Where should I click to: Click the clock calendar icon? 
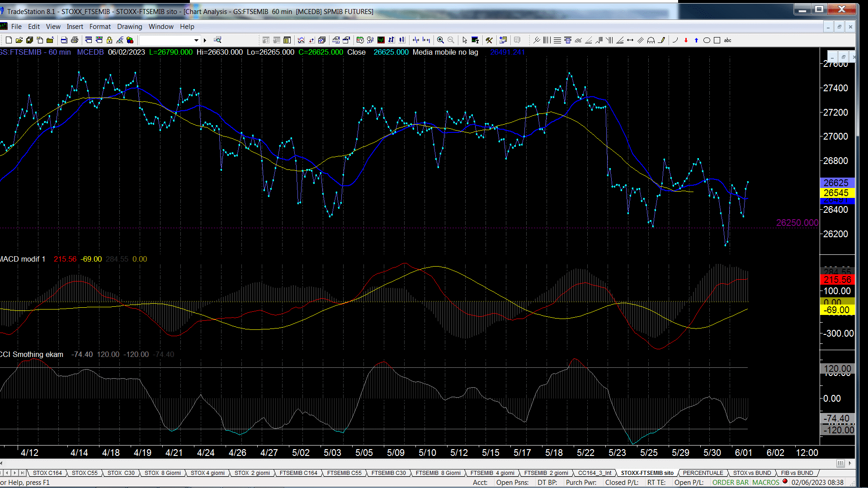pyautogui.click(x=360, y=40)
